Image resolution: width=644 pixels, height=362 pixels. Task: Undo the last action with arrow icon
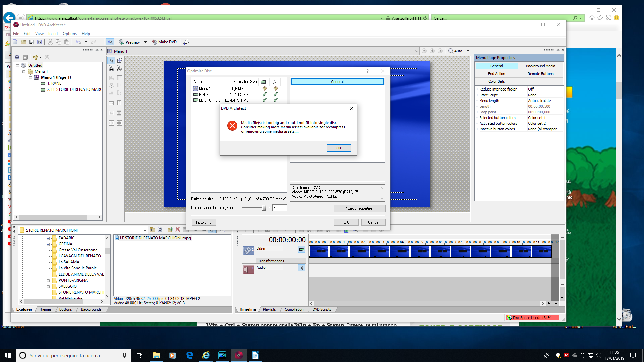[78, 42]
